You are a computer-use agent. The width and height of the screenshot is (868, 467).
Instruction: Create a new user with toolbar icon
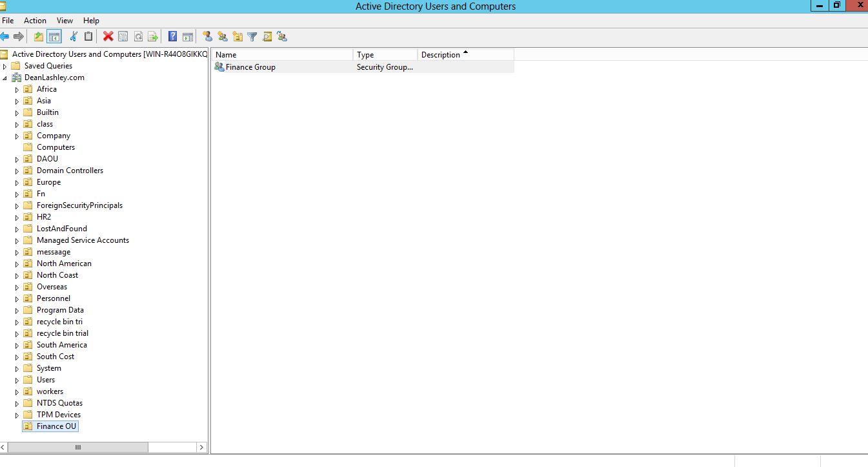pyautogui.click(x=207, y=37)
